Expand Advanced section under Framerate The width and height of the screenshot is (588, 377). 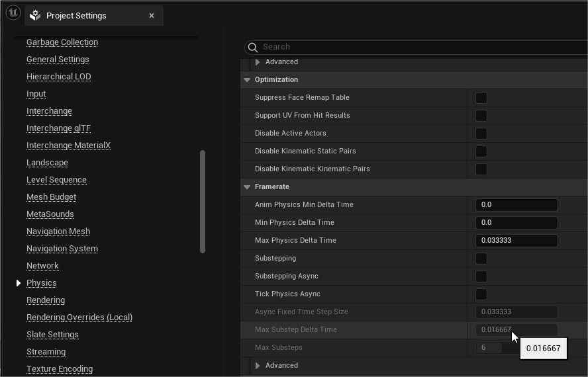tap(258, 366)
